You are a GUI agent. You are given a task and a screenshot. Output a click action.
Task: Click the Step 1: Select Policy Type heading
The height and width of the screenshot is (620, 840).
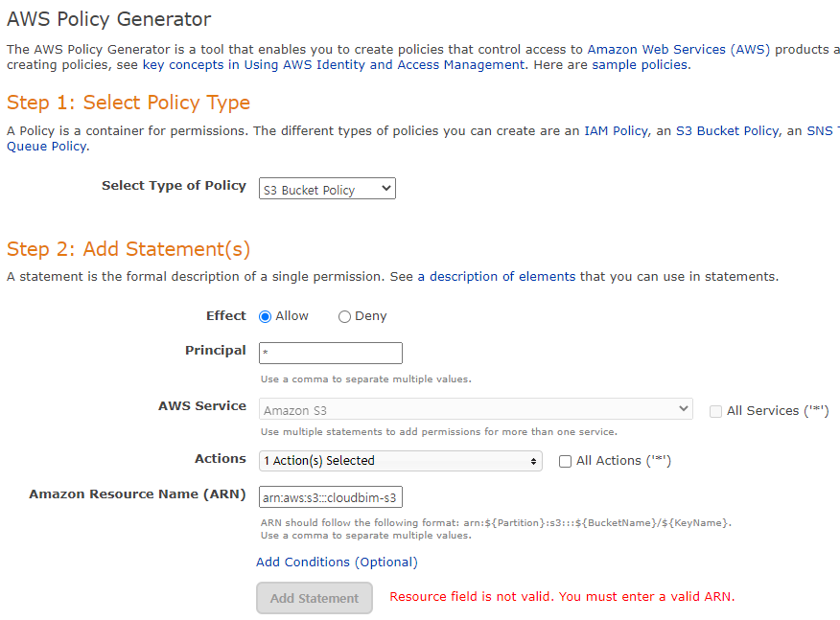[x=128, y=103]
